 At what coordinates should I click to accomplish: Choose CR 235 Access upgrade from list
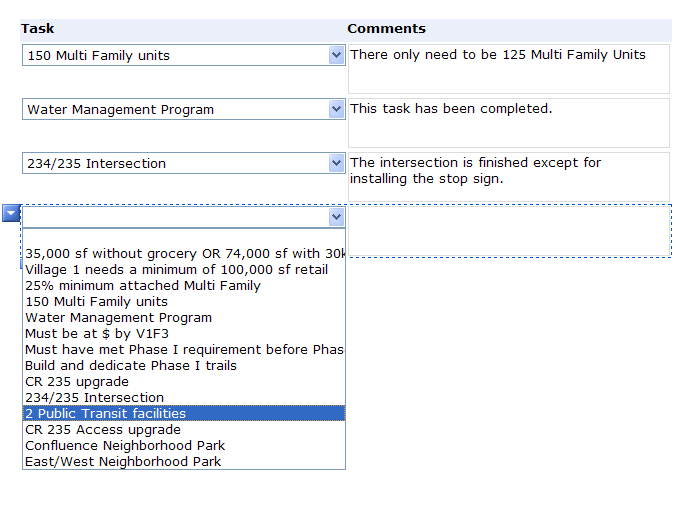(x=184, y=430)
